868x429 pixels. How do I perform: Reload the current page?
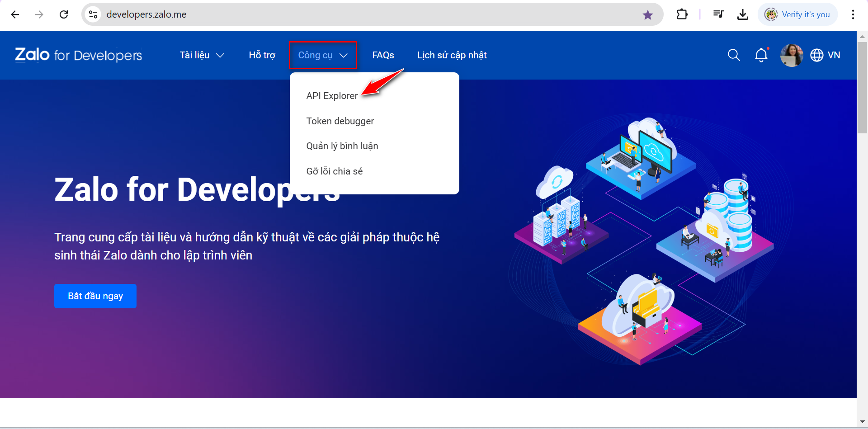pos(64,14)
